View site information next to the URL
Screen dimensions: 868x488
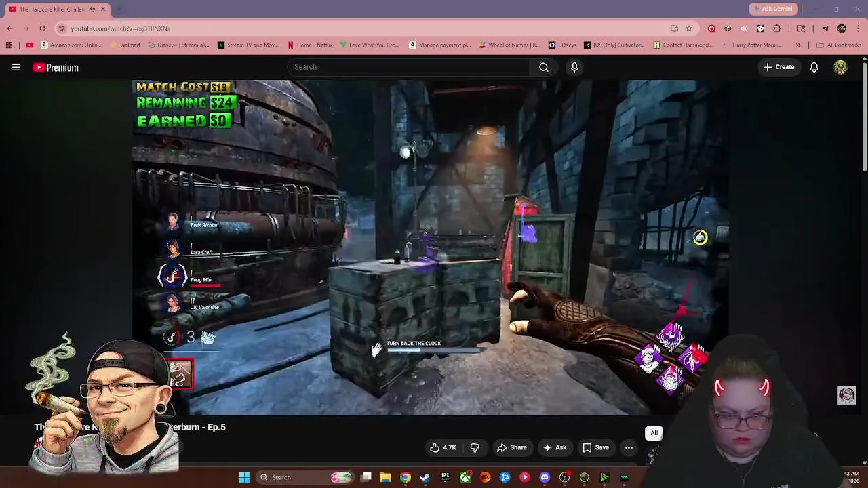pyautogui.click(x=62, y=28)
